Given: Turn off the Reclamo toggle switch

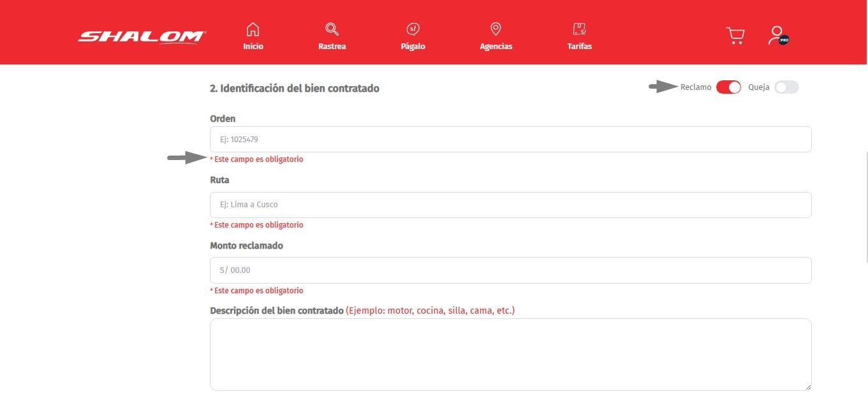Looking at the screenshot, I should (x=728, y=87).
